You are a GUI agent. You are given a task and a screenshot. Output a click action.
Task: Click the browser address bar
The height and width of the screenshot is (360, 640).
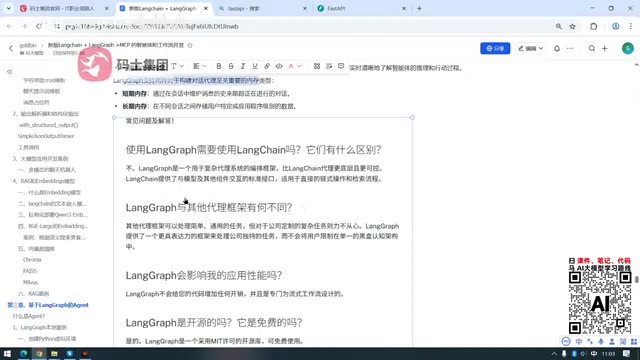click(x=302, y=26)
